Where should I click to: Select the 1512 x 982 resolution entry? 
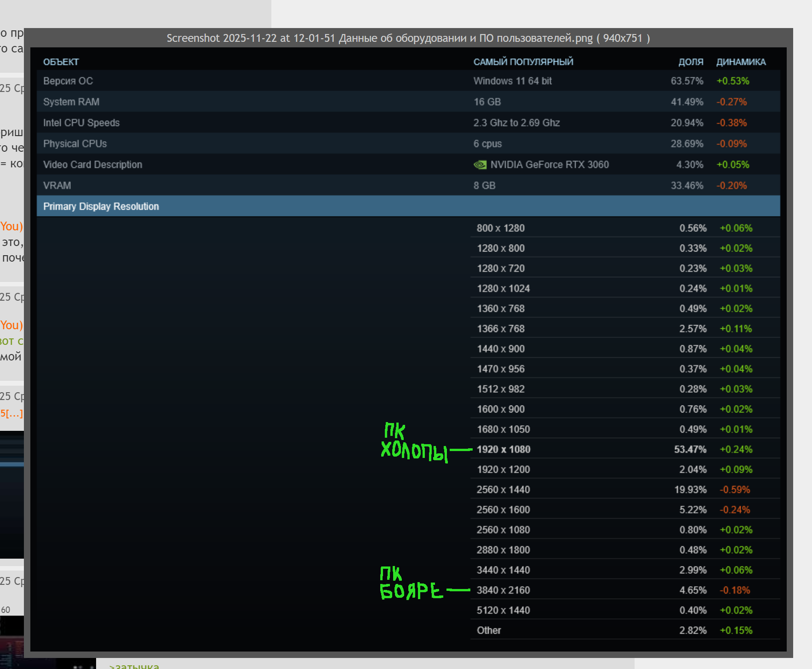501,389
